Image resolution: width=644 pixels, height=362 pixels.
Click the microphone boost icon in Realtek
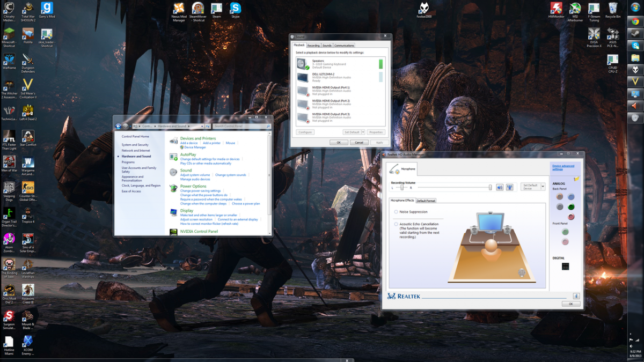tap(509, 187)
